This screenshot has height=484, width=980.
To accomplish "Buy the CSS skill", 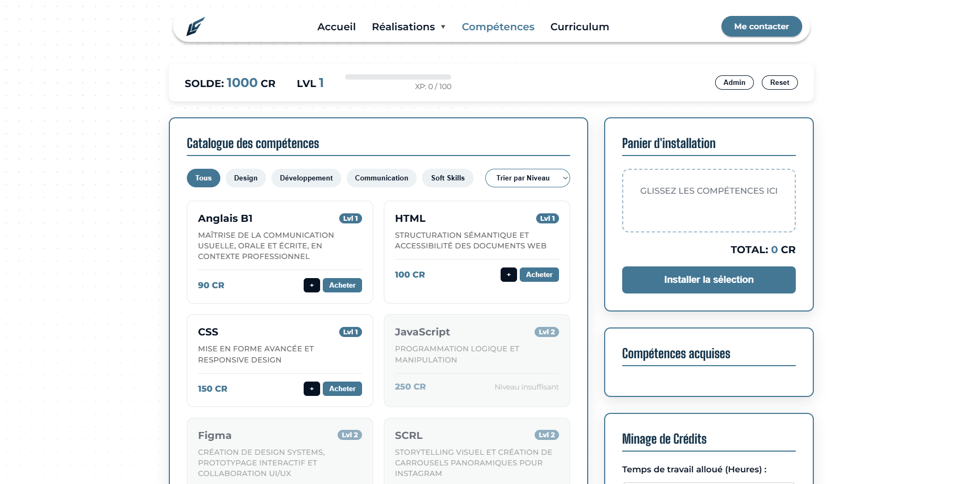I will pyautogui.click(x=342, y=388).
